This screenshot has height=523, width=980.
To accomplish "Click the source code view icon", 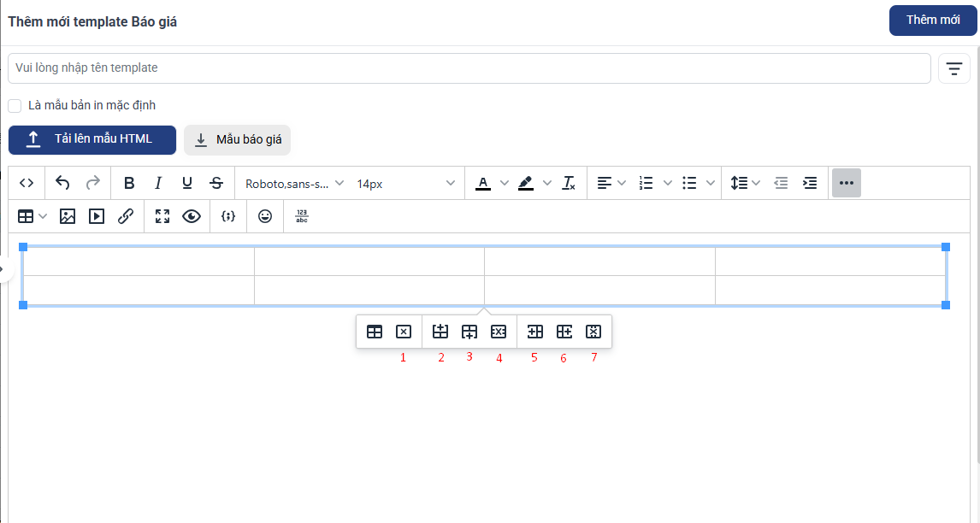I will [26, 183].
